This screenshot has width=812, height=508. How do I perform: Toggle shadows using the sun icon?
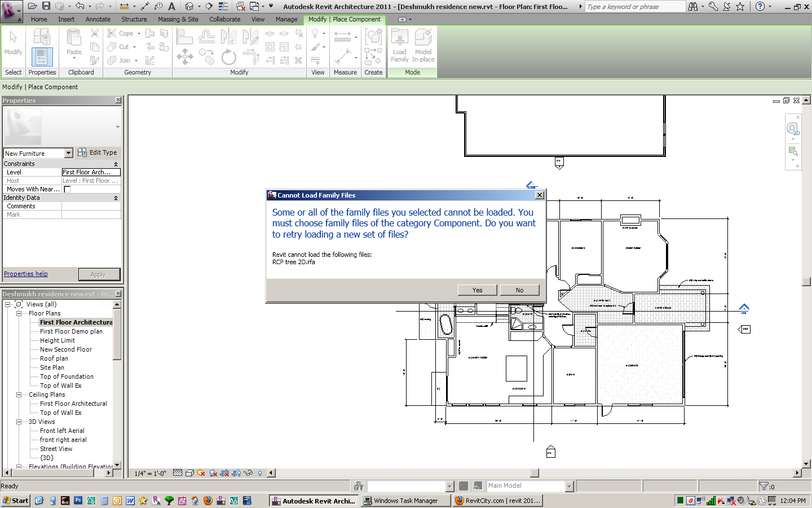[x=201, y=474]
